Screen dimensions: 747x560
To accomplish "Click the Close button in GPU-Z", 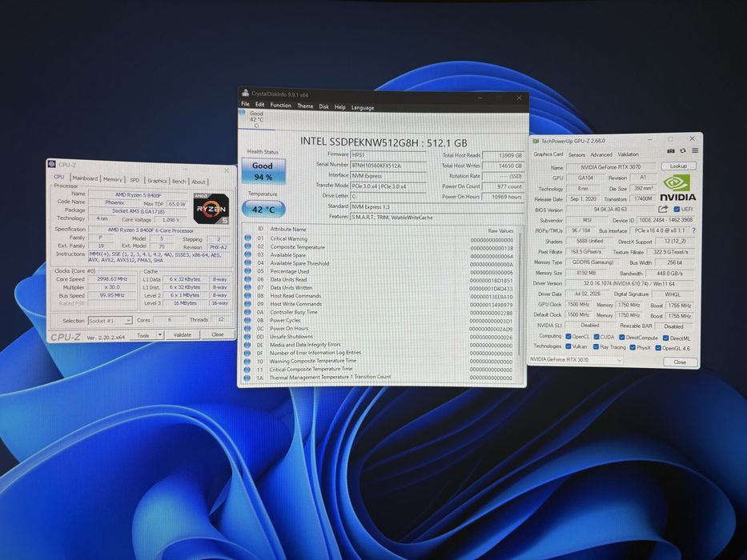I will (680, 362).
